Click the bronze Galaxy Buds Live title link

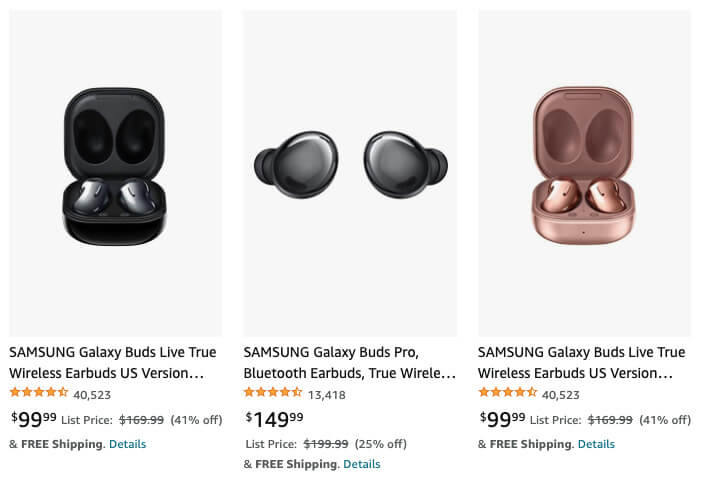pyautogui.click(x=581, y=362)
